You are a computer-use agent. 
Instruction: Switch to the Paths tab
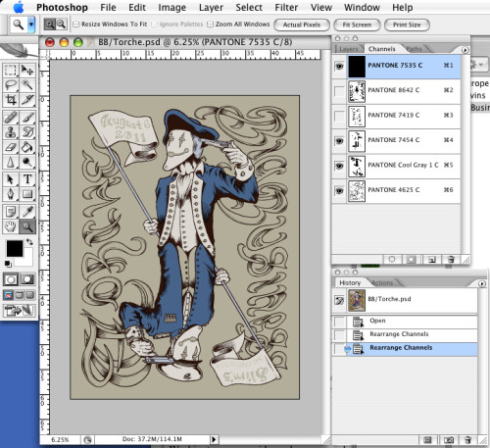pos(415,49)
